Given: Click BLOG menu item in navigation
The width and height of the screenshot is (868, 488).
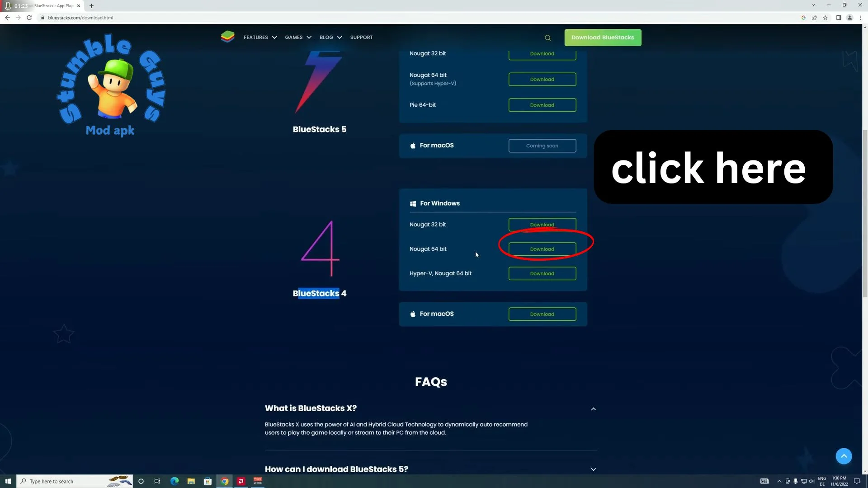Looking at the screenshot, I should coord(326,37).
